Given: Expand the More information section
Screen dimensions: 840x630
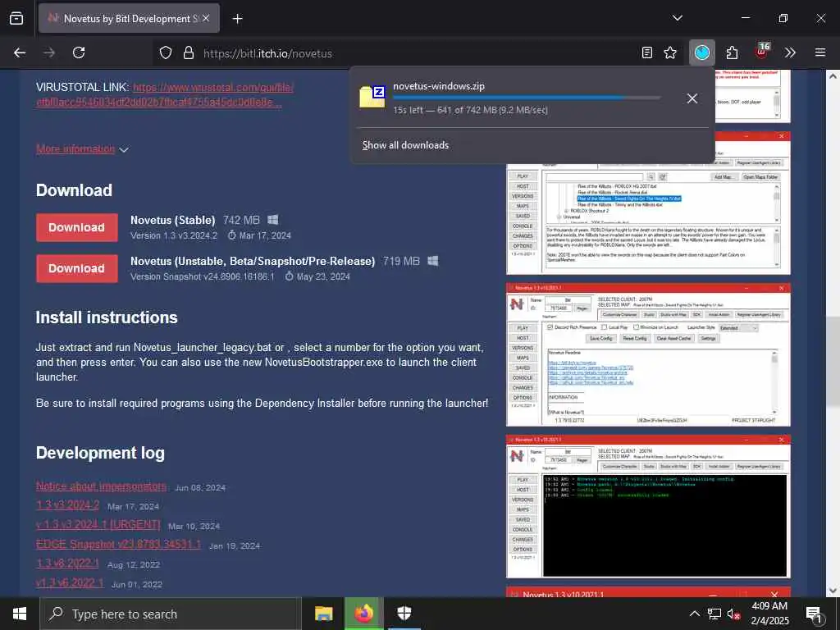Looking at the screenshot, I should click(83, 149).
